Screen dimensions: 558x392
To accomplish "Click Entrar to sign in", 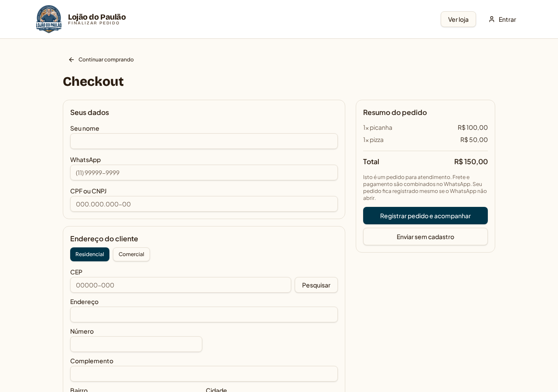I will coord(502,19).
